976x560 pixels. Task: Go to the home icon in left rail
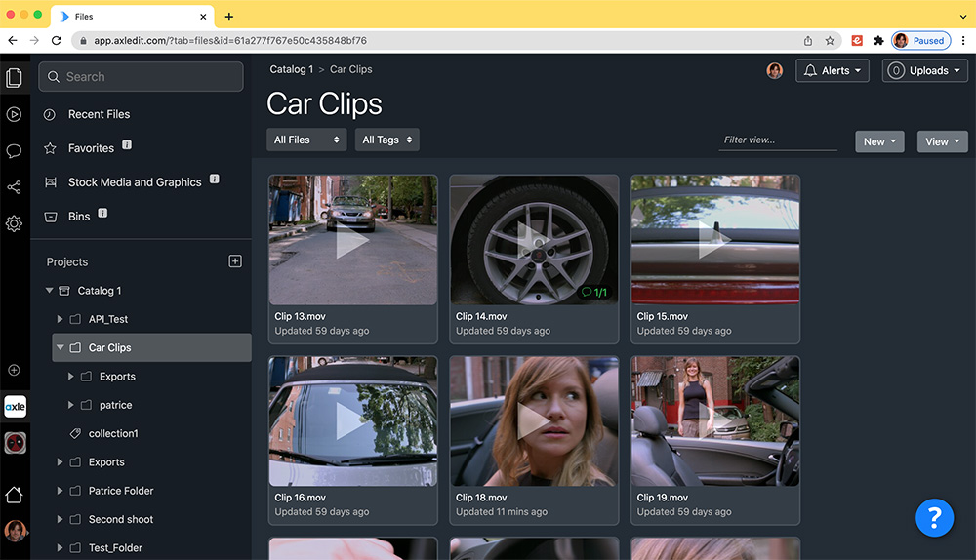coord(14,495)
